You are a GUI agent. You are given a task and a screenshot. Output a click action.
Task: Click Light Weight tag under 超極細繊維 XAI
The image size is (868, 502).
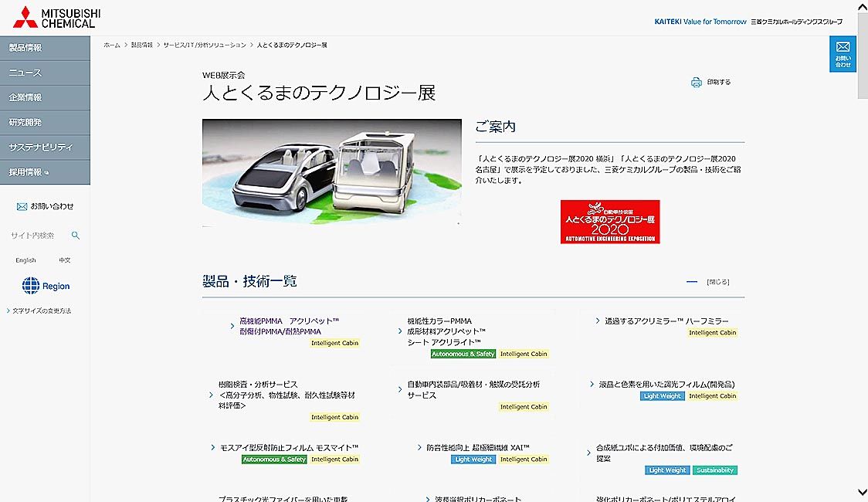coord(473,460)
